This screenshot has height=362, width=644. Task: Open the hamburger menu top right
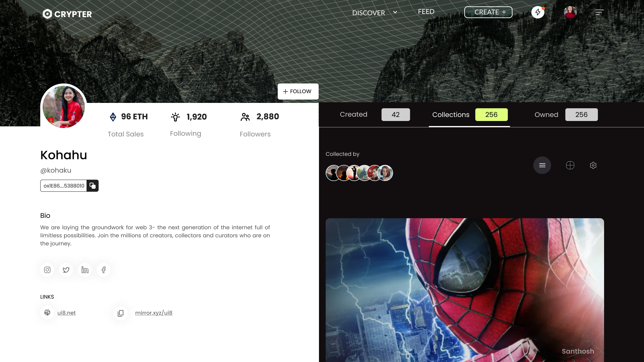(x=600, y=12)
